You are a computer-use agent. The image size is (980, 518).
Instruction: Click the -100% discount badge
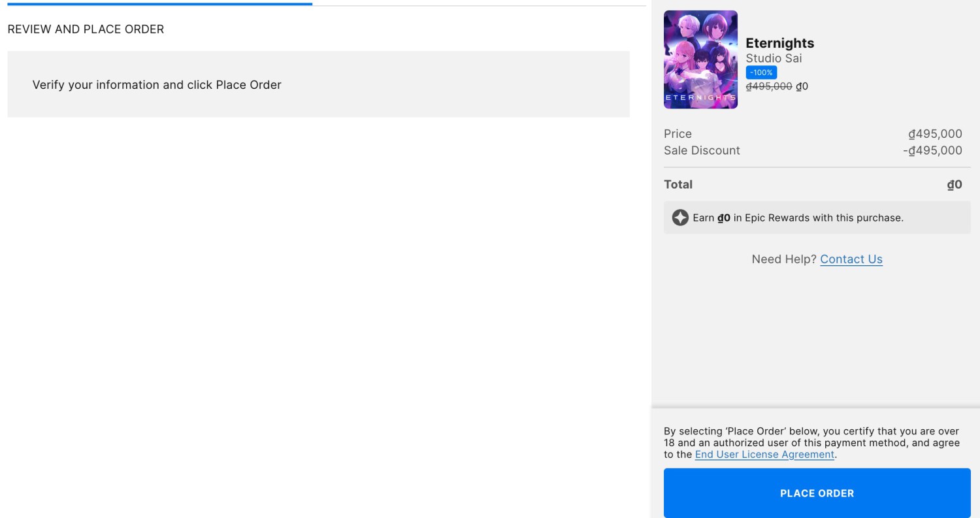point(761,73)
